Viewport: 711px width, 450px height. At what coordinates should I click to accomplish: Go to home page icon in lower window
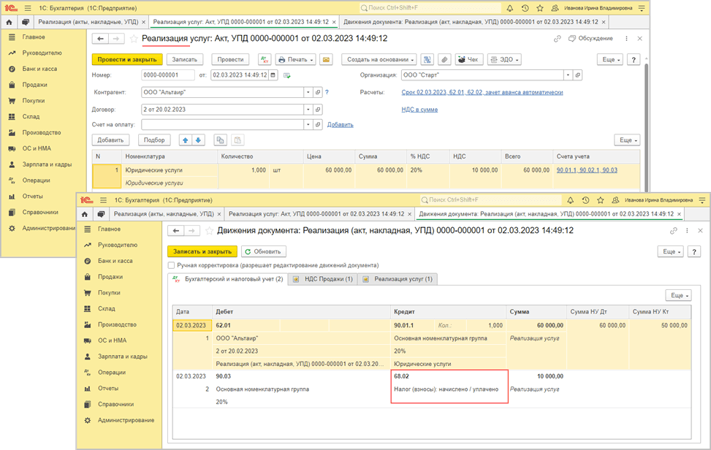pyautogui.click(x=86, y=214)
